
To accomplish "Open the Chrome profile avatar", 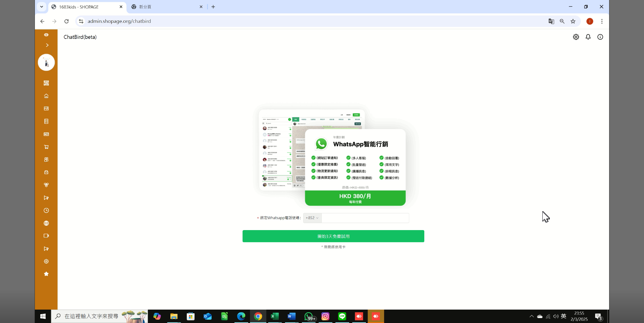I will pos(590,21).
